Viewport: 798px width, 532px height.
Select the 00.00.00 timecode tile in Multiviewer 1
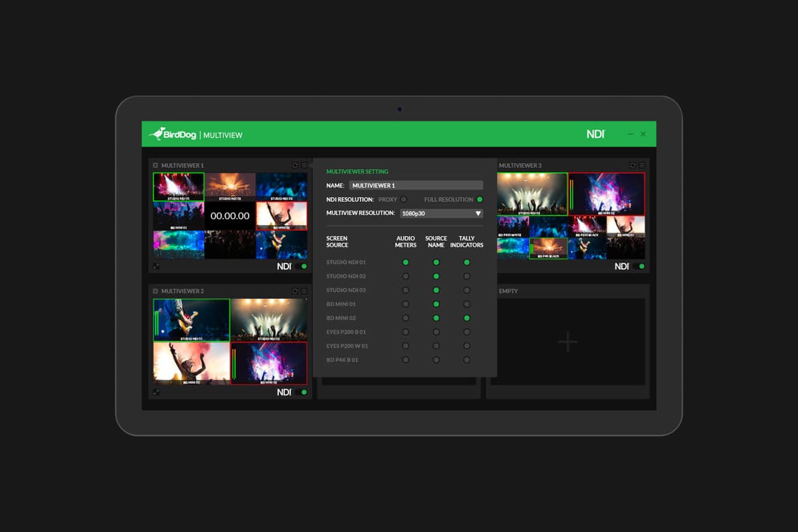click(x=230, y=216)
